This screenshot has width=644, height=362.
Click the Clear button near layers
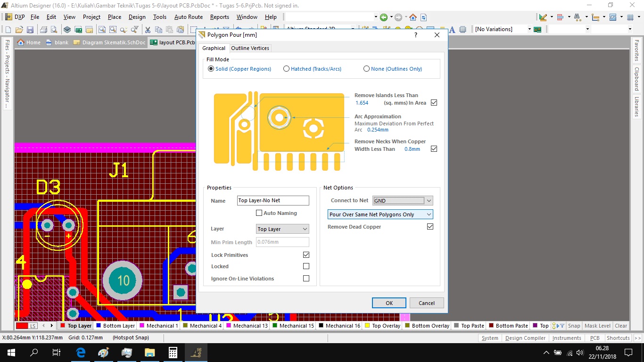[x=621, y=326]
